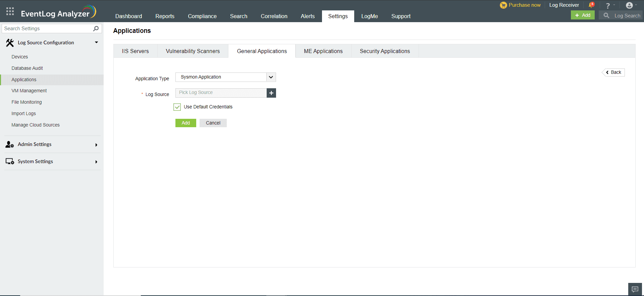The image size is (644, 296).
Task: Click the green Add button in the form
Action: tap(186, 123)
